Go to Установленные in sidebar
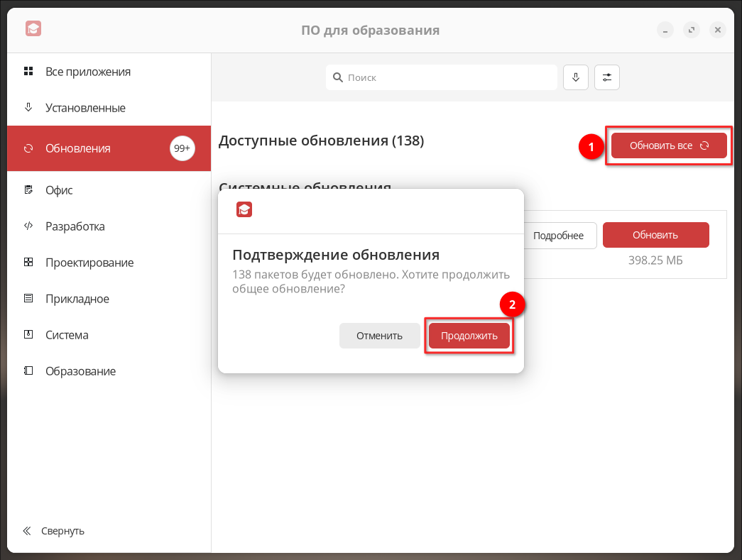Image resolution: width=742 pixels, height=560 pixels. tap(85, 108)
